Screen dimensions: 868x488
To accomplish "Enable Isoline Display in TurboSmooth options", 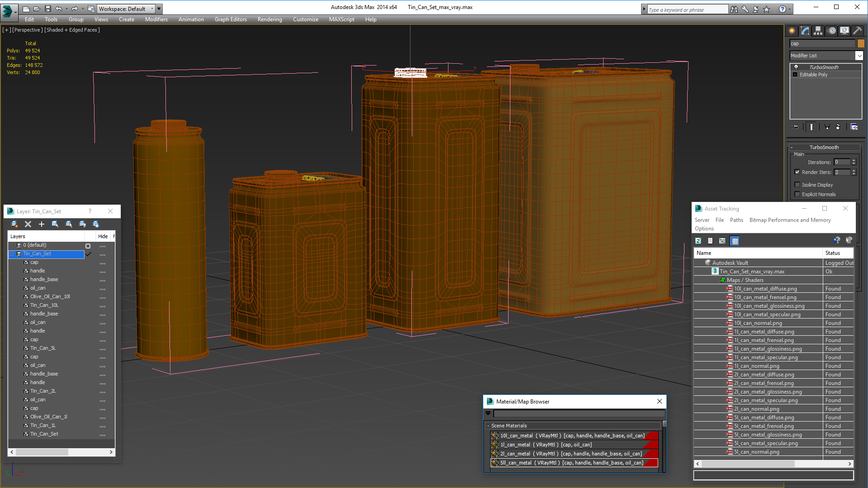I will [797, 185].
